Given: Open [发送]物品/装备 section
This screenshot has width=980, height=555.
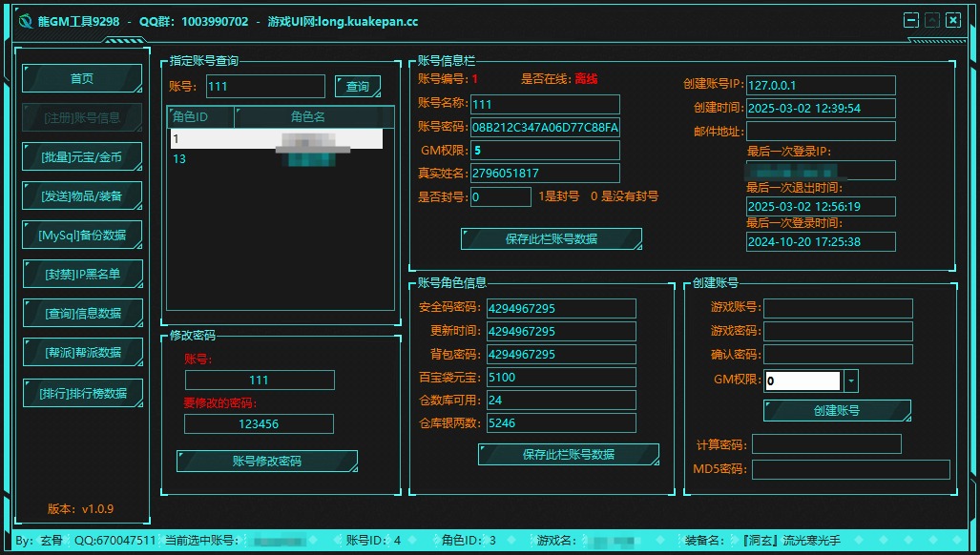Looking at the screenshot, I should click(82, 195).
